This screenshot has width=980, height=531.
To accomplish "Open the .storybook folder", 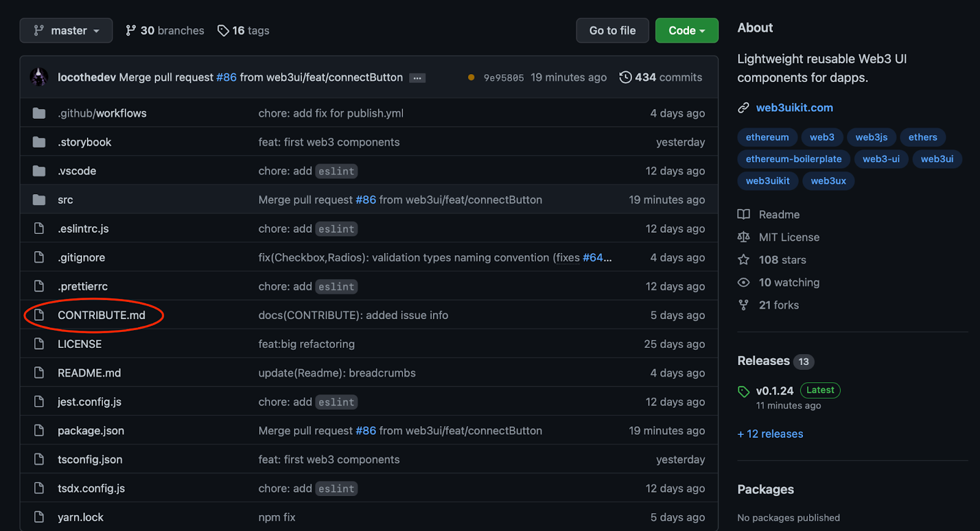I will (x=85, y=142).
